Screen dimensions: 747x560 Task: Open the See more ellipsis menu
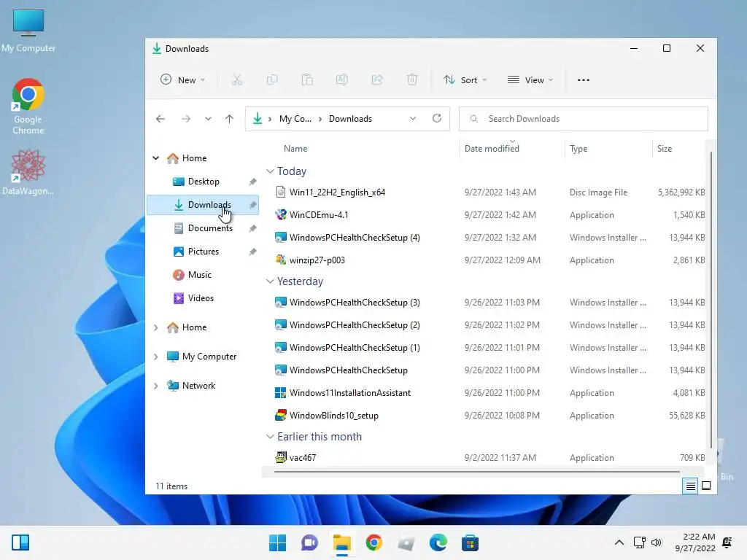pyautogui.click(x=584, y=80)
